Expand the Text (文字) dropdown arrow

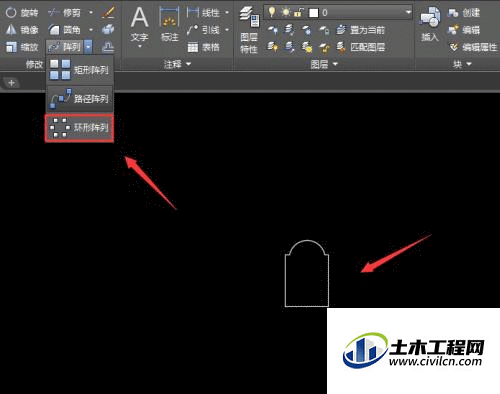[140, 47]
